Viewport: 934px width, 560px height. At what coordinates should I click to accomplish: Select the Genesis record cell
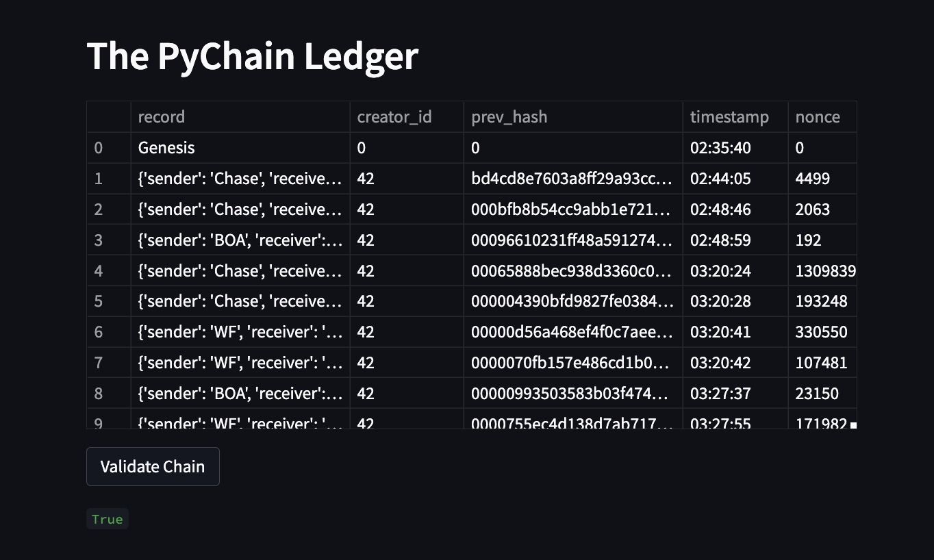click(x=166, y=147)
